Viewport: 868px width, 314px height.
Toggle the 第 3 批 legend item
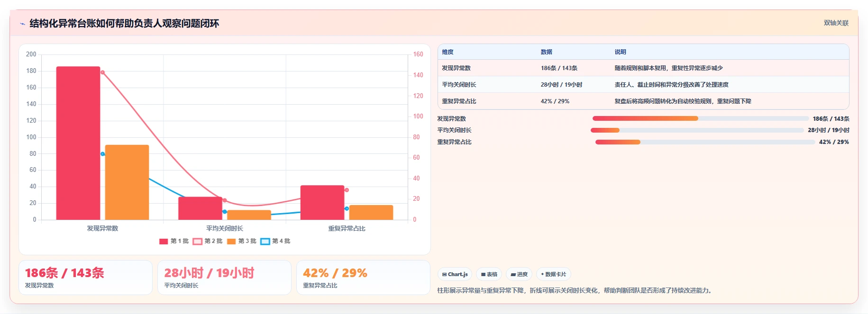pyautogui.click(x=242, y=241)
